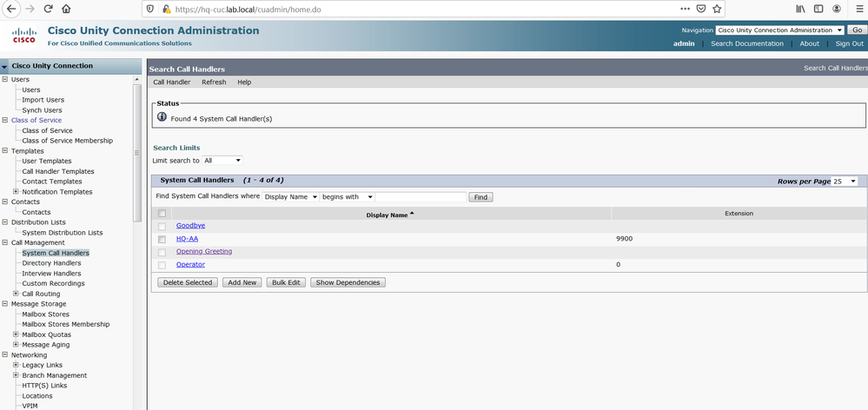The height and width of the screenshot is (410, 868).
Task: Click the padlock security warning icon
Action: (x=166, y=10)
